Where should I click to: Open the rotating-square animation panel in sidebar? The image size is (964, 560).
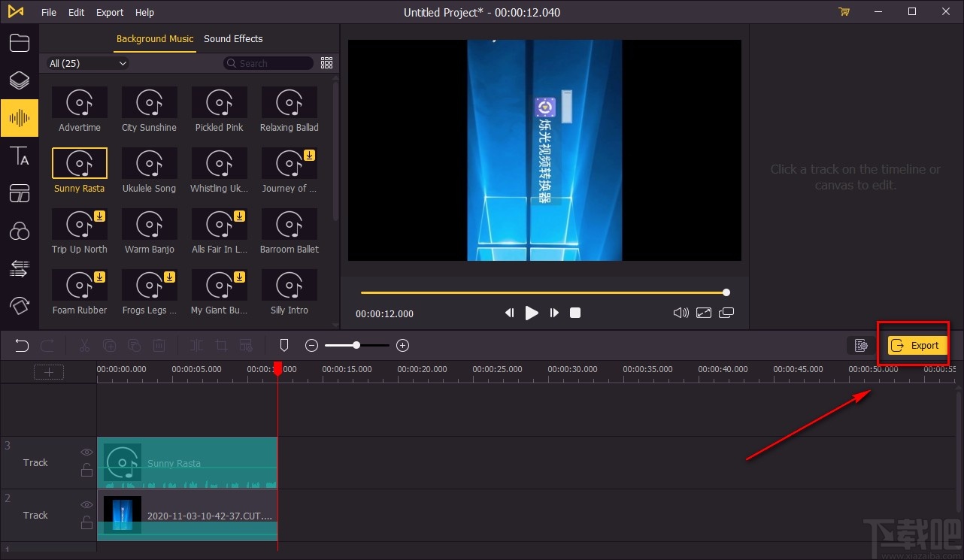coord(19,306)
